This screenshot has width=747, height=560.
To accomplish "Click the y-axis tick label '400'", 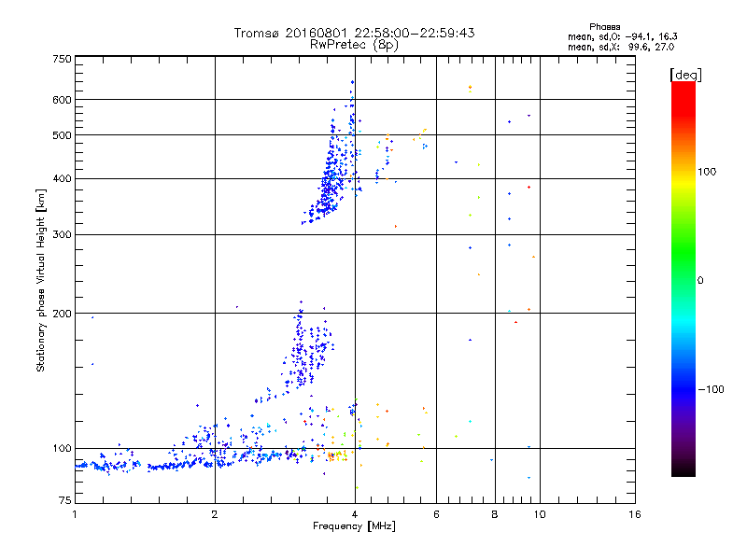I will click(62, 179).
